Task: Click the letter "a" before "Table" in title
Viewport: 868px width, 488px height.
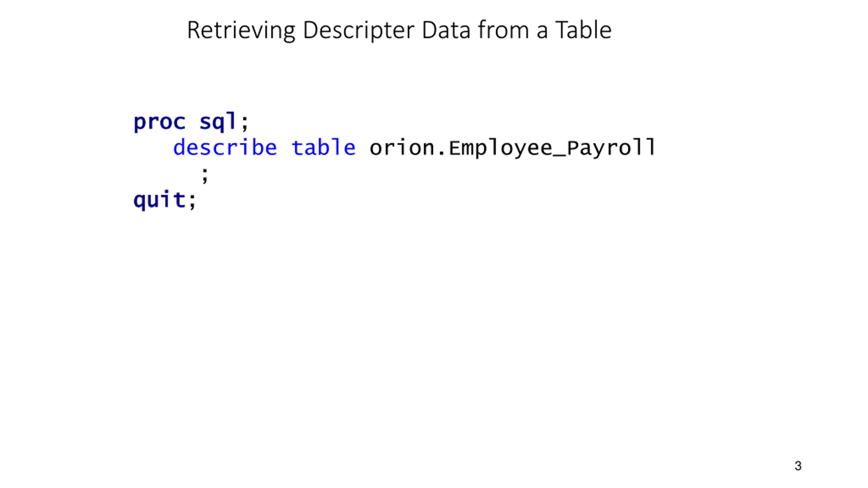Action: (542, 33)
